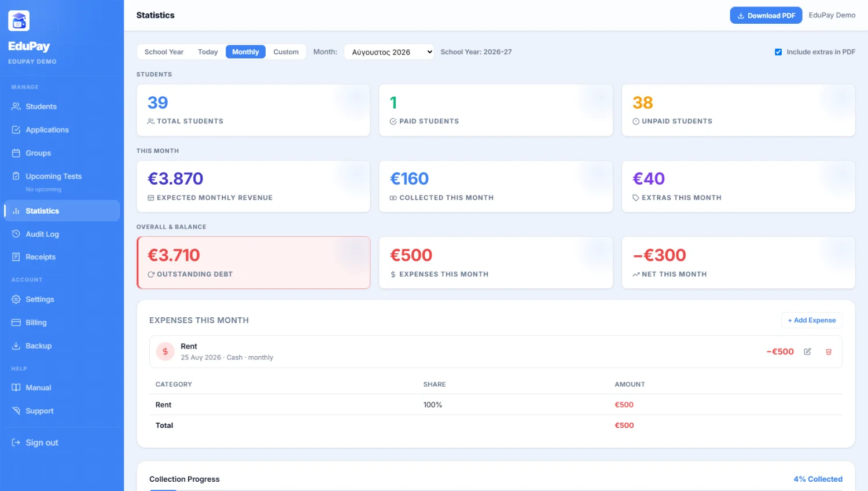Click the Audit Log history icon

(x=16, y=234)
